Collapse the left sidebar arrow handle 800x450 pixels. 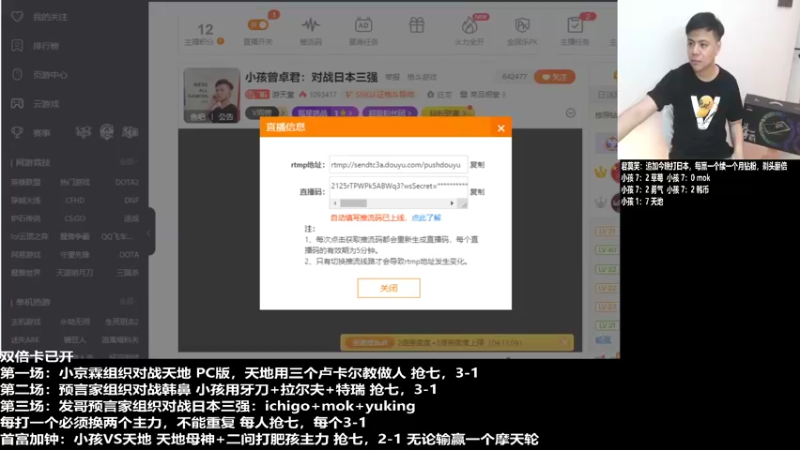point(150,233)
